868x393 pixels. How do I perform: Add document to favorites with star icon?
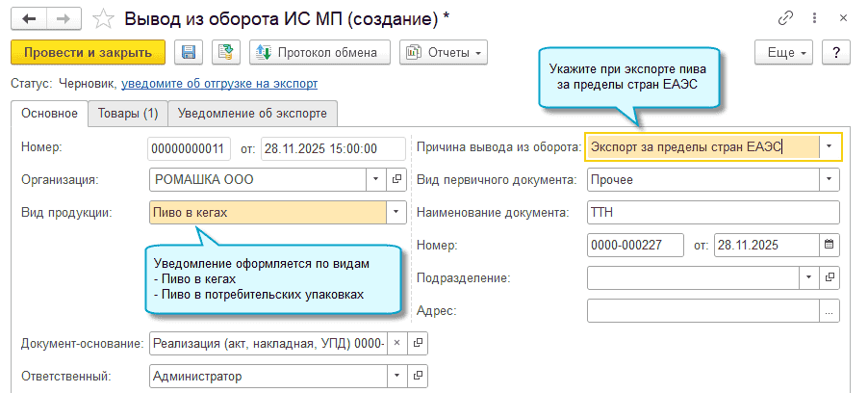[x=105, y=18]
